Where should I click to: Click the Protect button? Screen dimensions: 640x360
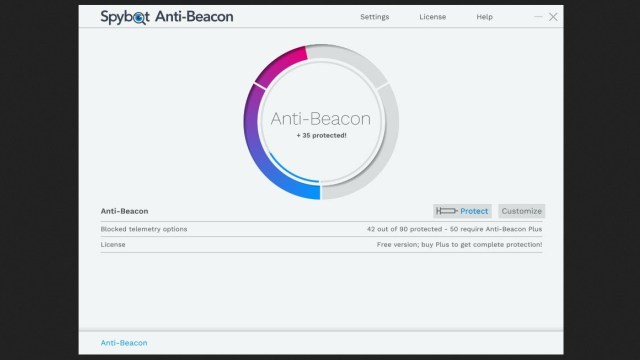pos(462,211)
